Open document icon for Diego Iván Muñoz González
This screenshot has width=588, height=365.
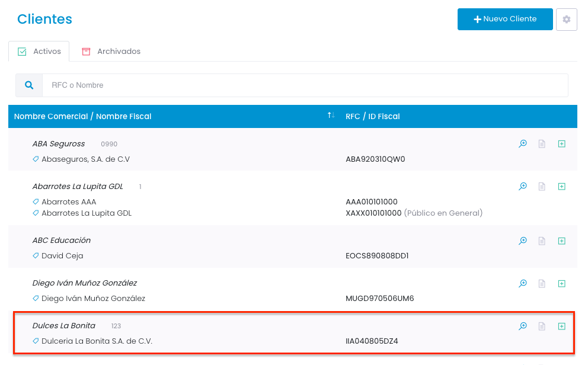542,283
